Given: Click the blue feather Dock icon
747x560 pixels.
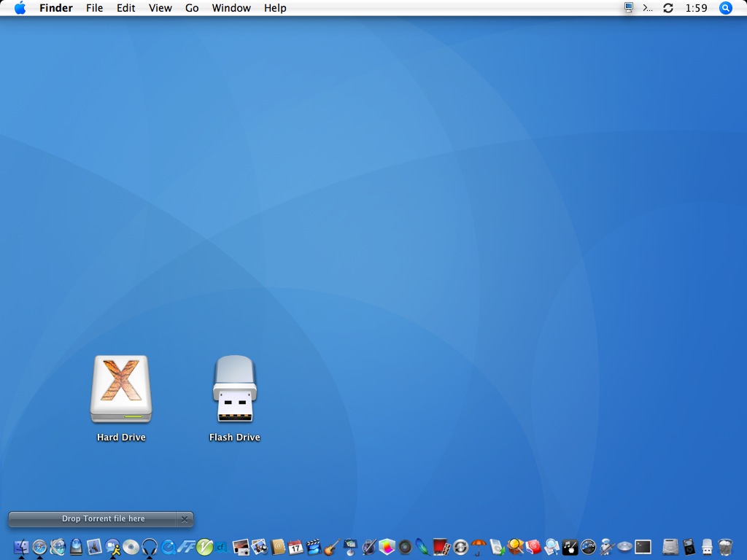Looking at the screenshot, I should tap(423, 547).
